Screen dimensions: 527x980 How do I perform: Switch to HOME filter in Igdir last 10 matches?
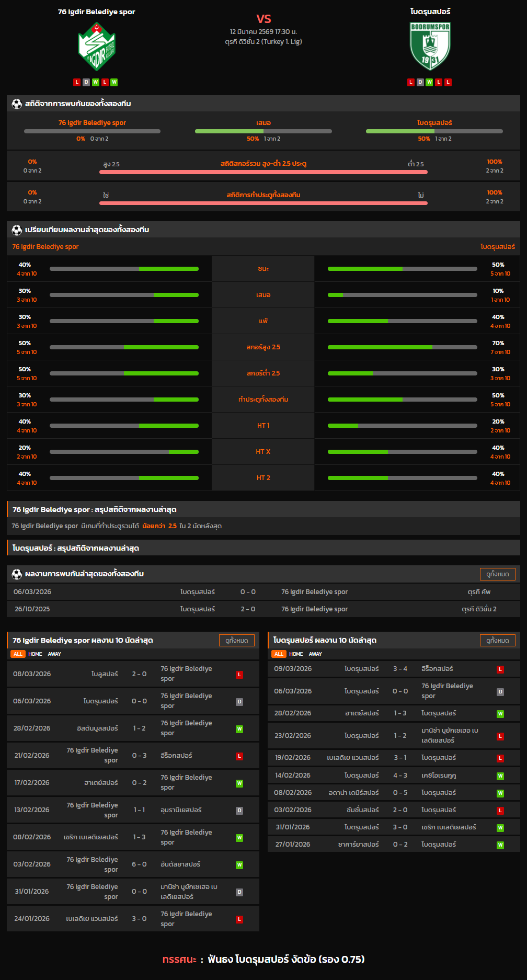[35, 654]
